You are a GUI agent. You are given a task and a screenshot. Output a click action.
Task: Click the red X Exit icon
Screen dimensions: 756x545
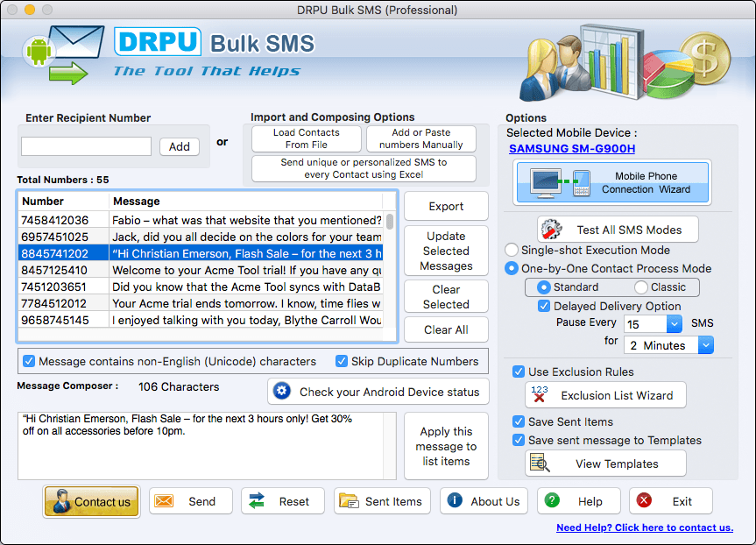click(x=644, y=500)
